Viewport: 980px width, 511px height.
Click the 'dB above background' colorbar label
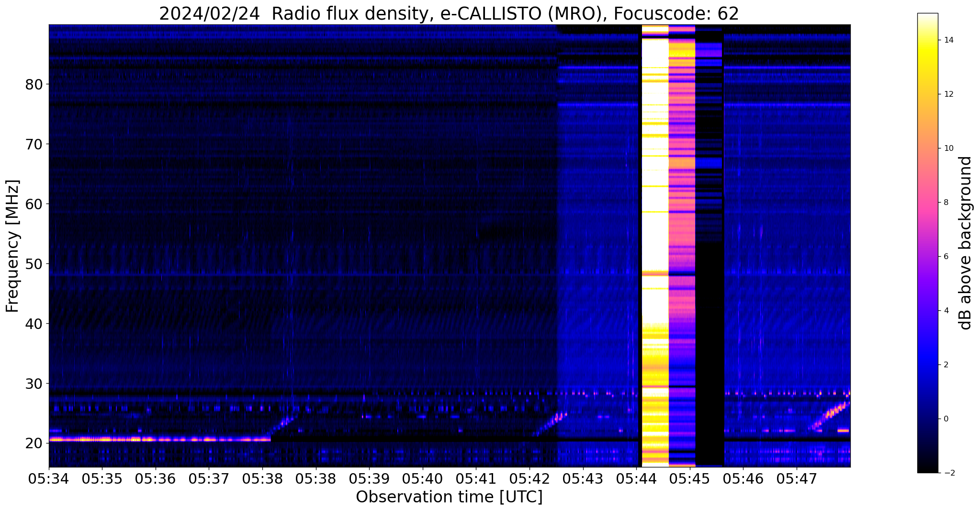click(x=966, y=243)
